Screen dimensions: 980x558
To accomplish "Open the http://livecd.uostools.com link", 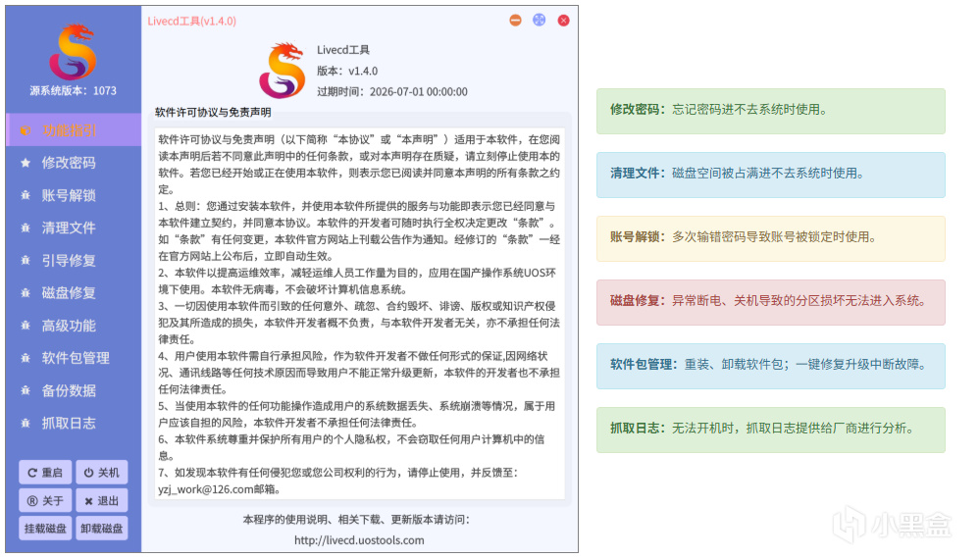I will [x=359, y=540].
